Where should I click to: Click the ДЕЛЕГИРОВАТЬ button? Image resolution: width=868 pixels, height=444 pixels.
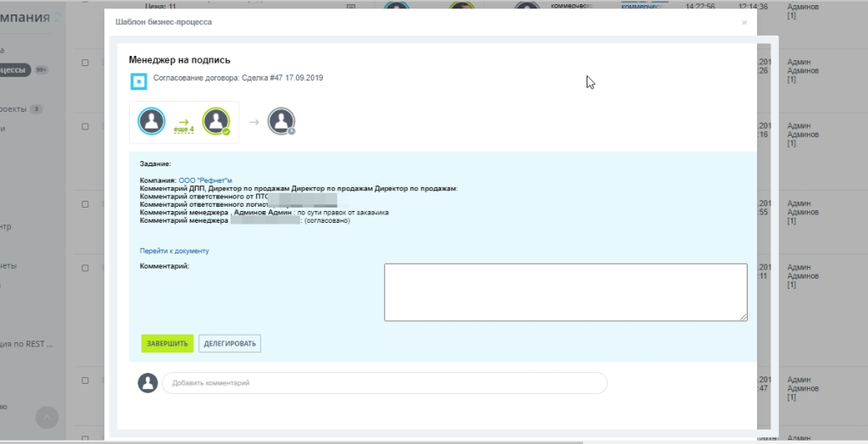click(230, 343)
